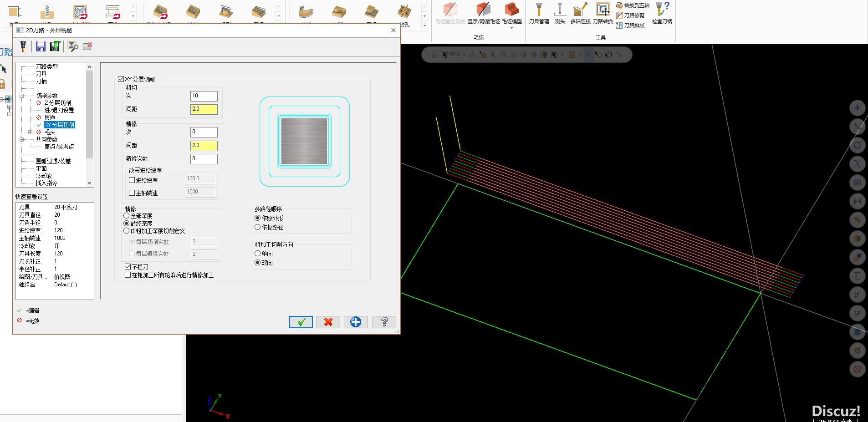This screenshot has width=868, height=422.
Task: Enable 主轴转速 override checkbox
Action: point(132,193)
